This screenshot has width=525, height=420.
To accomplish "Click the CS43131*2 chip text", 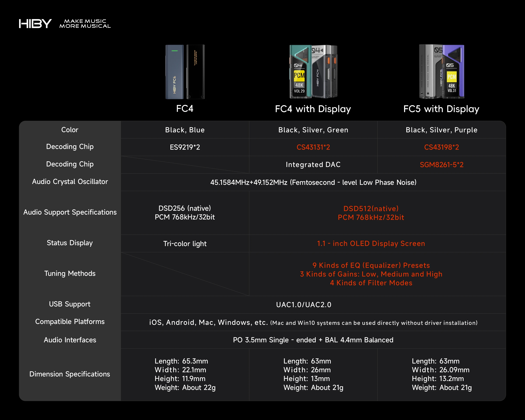I will pyautogui.click(x=313, y=147).
